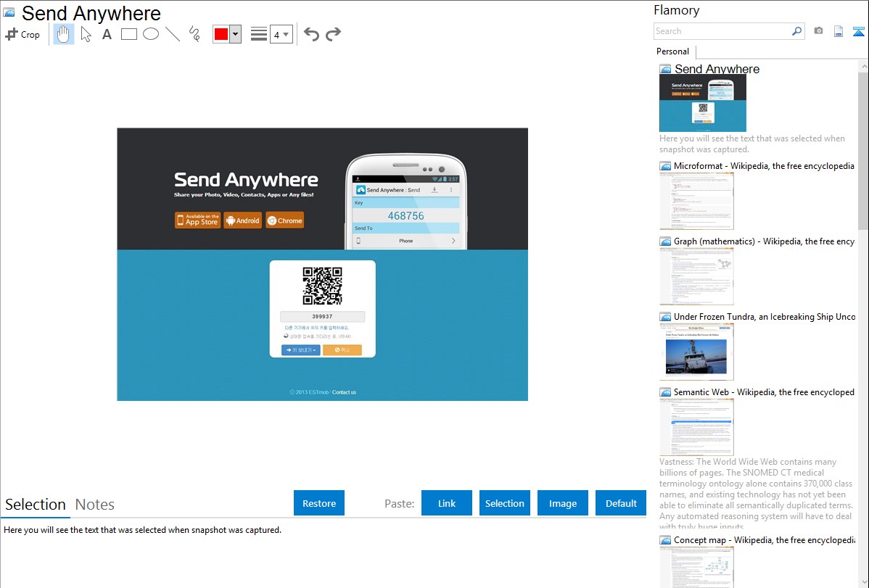Select the Crop tool
The width and height of the screenshot is (869, 588).
click(x=22, y=34)
